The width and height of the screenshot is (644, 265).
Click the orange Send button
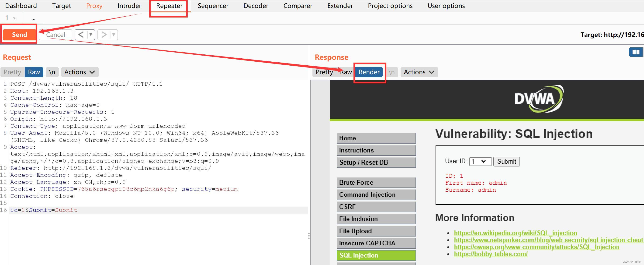pos(19,35)
